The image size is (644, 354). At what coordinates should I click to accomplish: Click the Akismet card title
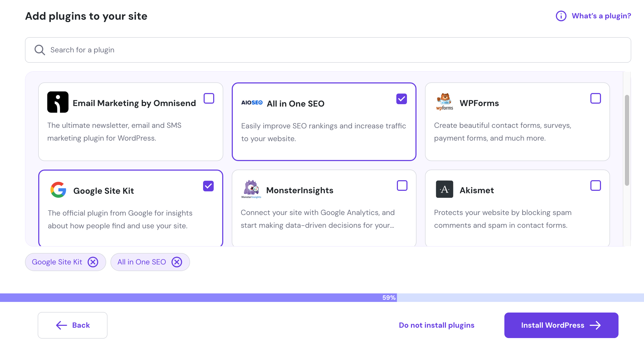click(477, 190)
